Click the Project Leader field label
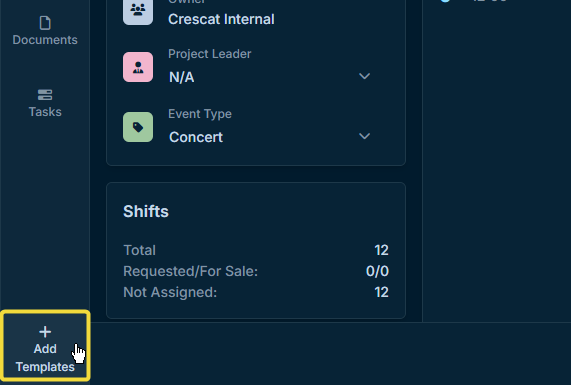This screenshot has height=385, width=571. [210, 54]
